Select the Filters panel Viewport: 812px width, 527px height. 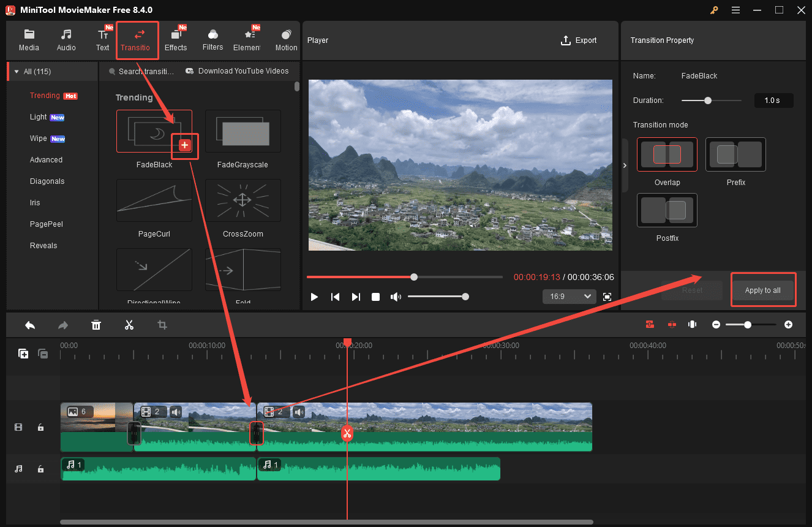point(212,40)
